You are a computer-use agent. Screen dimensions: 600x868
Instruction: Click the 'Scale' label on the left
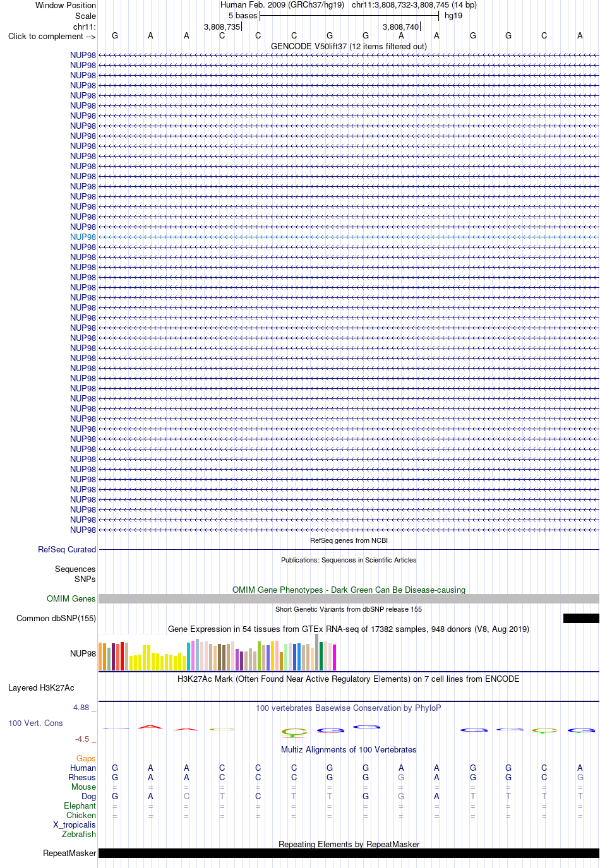[86, 16]
